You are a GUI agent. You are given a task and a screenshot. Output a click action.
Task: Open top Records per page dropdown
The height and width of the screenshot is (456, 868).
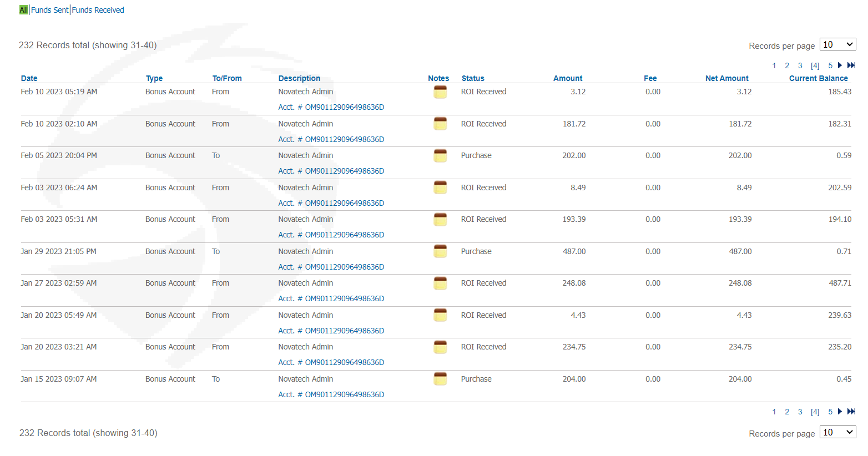(x=837, y=44)
